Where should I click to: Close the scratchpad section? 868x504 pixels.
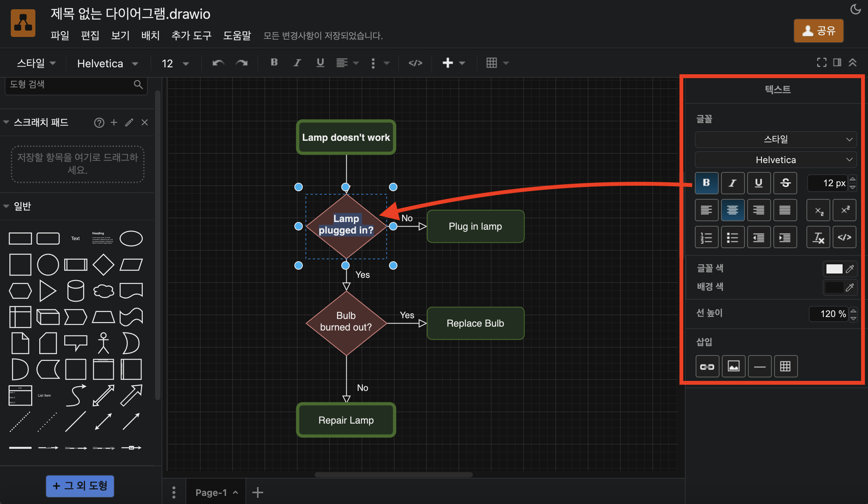145,122
